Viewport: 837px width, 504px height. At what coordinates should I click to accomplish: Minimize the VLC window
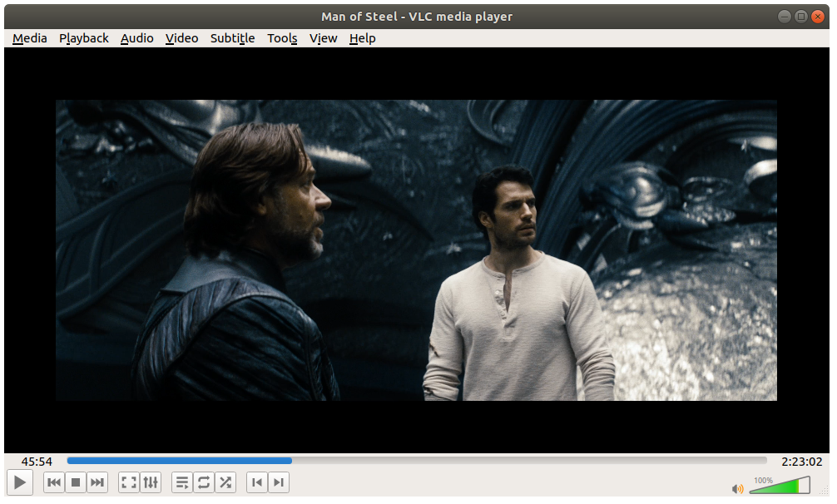coord(784,17)
